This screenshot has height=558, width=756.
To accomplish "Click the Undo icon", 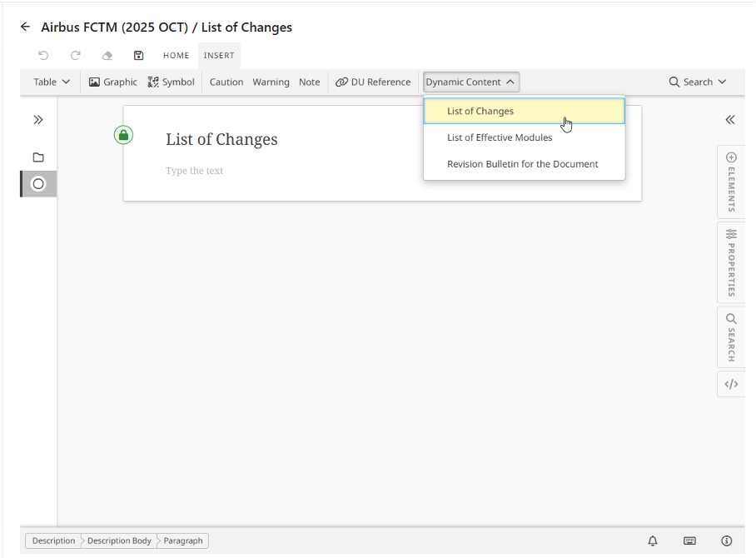I will [43, 56].
